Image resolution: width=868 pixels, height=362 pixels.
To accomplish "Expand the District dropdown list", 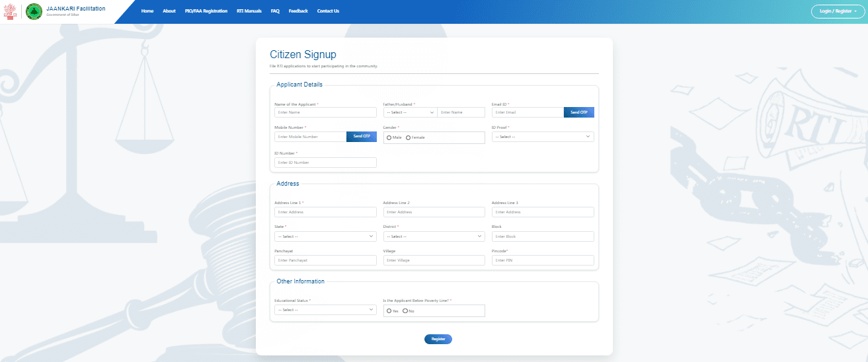I will [x=434, y=236].
